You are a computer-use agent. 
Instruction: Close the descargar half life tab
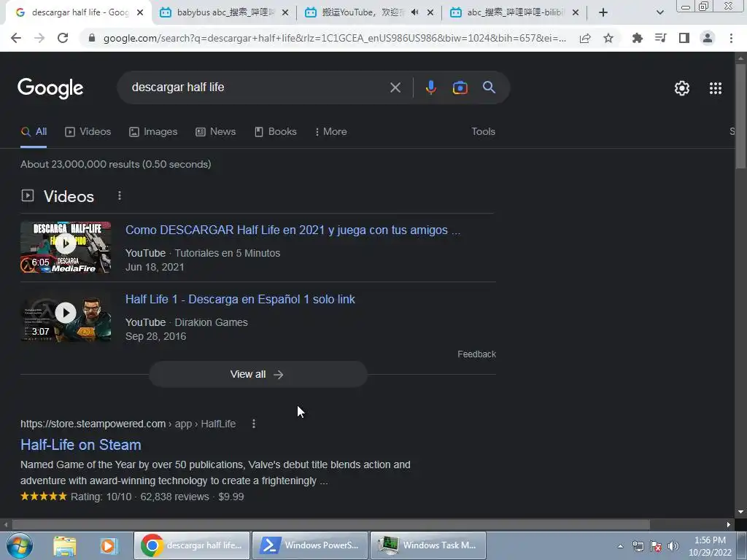click(x=140, y=12)
